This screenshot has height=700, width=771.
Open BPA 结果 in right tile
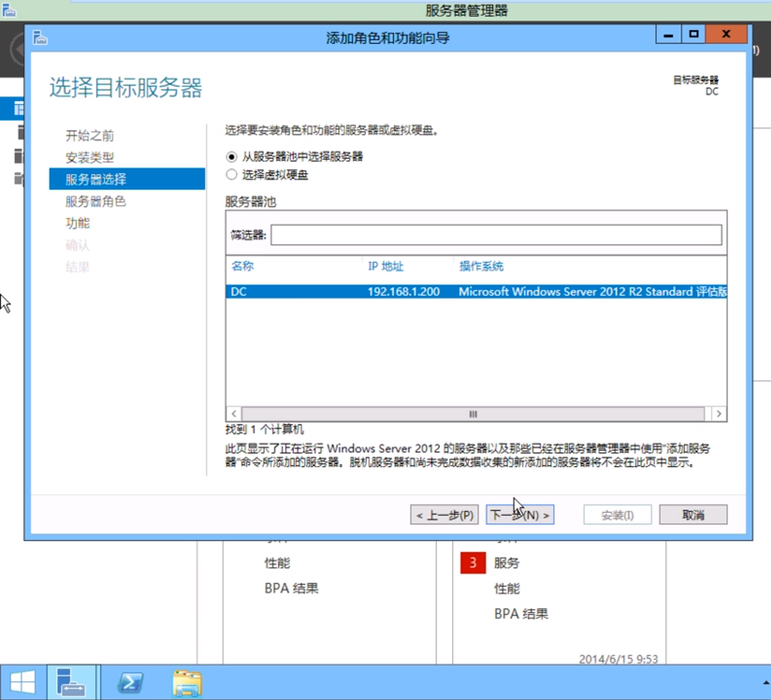(521, 614)
